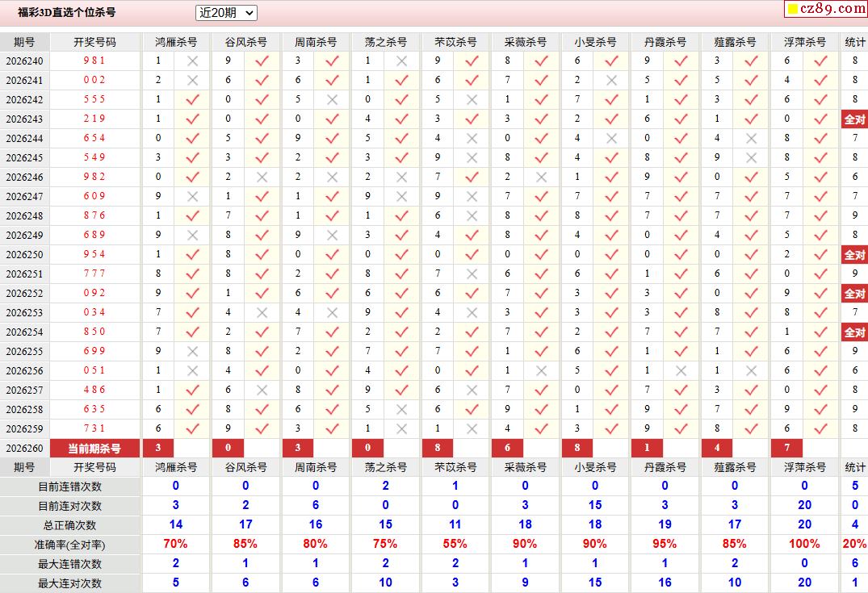Click the cz89.com site logo
Screen dimensions: 868x593
826,8
